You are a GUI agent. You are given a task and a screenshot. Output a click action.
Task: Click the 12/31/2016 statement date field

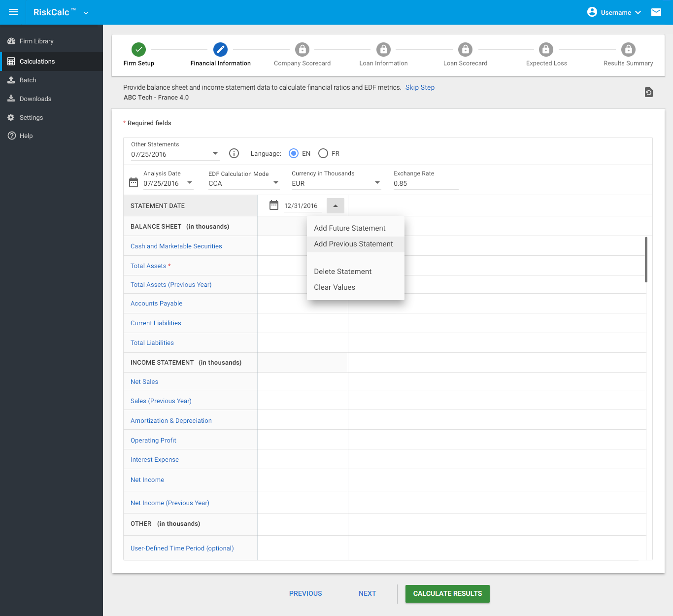[x=302, y=206]
